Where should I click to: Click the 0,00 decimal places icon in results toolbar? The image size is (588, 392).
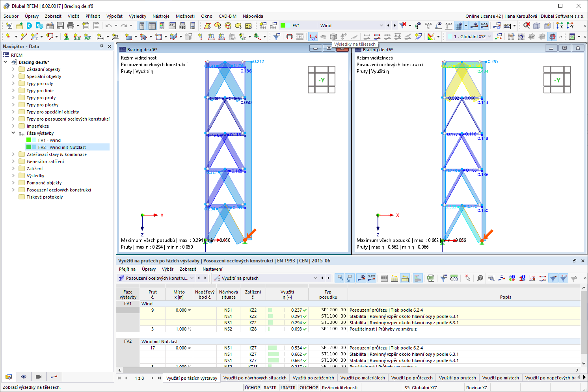click(454, 278)
